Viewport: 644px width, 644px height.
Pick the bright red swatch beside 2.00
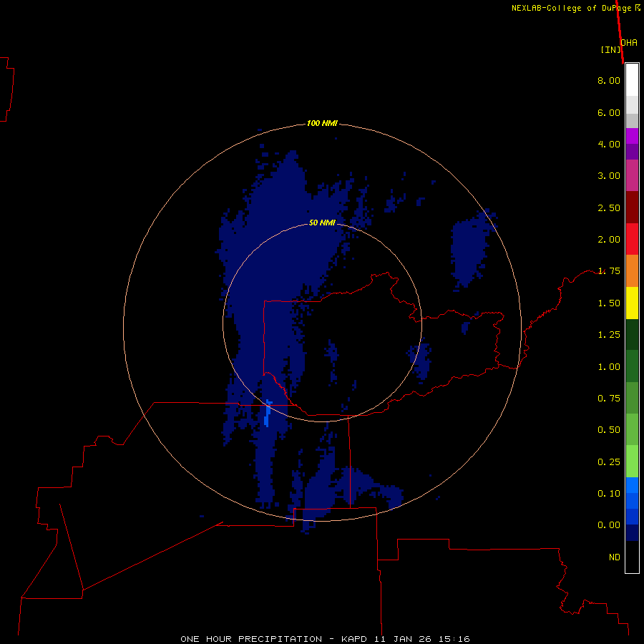pos(632,239)
